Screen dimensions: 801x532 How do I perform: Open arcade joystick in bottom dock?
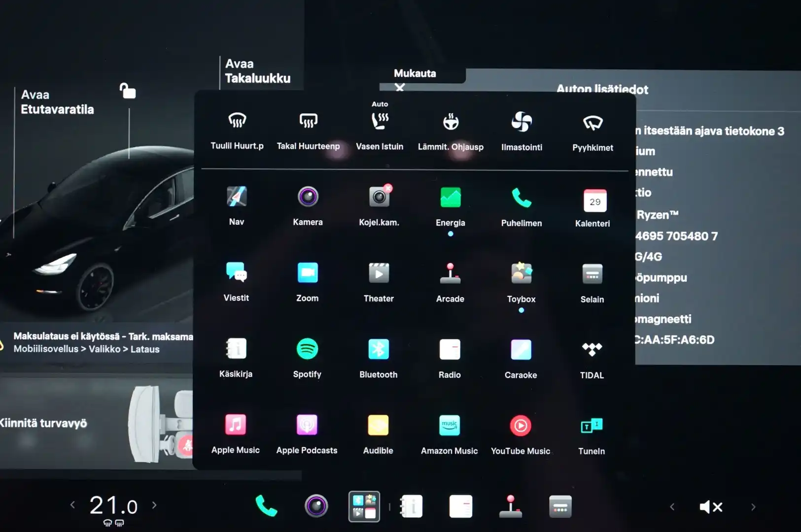click(x=511, y=506)
